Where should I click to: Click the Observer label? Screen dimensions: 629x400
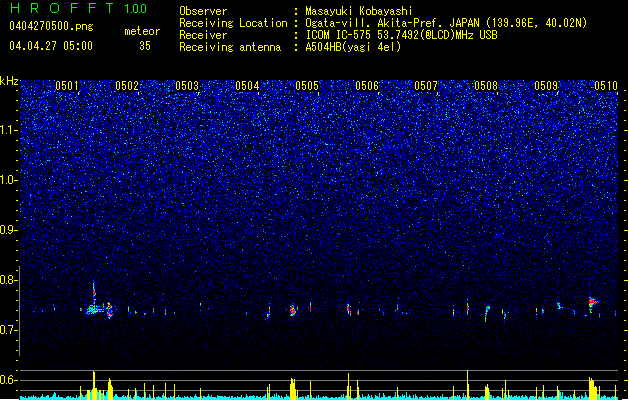pyautogui.click(x=203, y=11)
